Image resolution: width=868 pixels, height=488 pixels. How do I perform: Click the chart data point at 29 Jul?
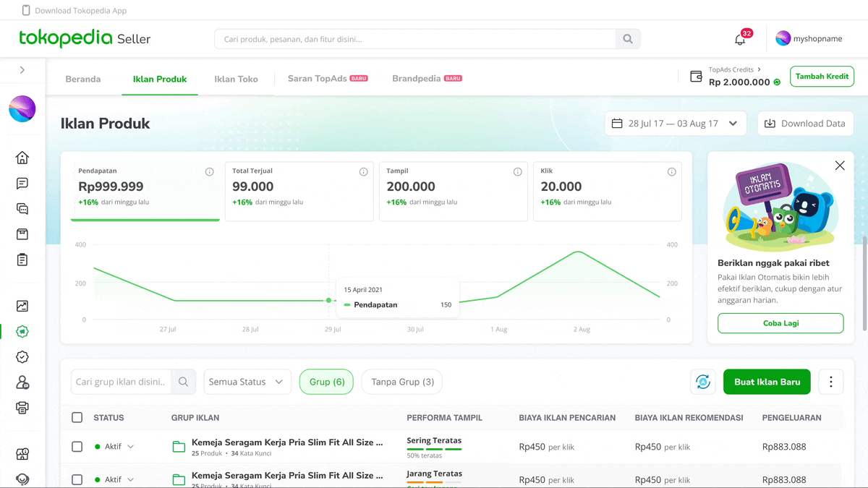[x=329, y=300]
